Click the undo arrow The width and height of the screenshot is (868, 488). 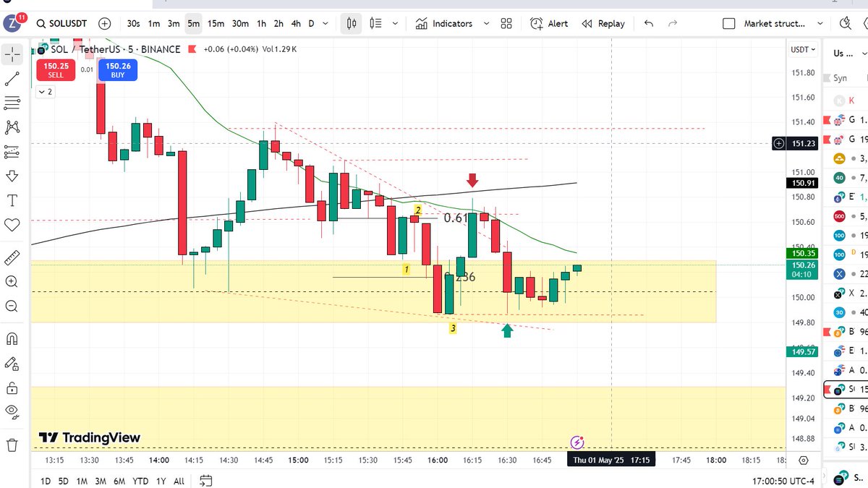click(x=648, y=23)
